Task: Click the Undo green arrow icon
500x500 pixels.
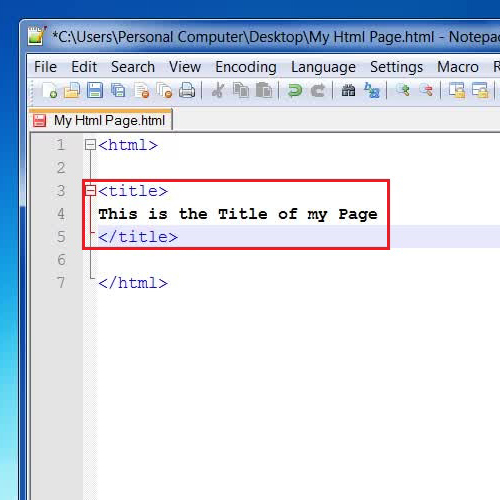Action: tap(295, 90)
